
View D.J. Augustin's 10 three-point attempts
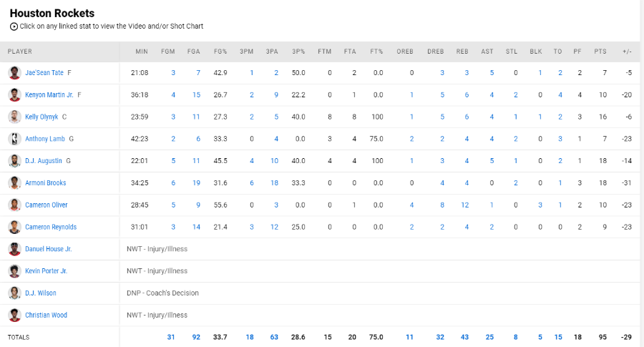pos(274,160)
